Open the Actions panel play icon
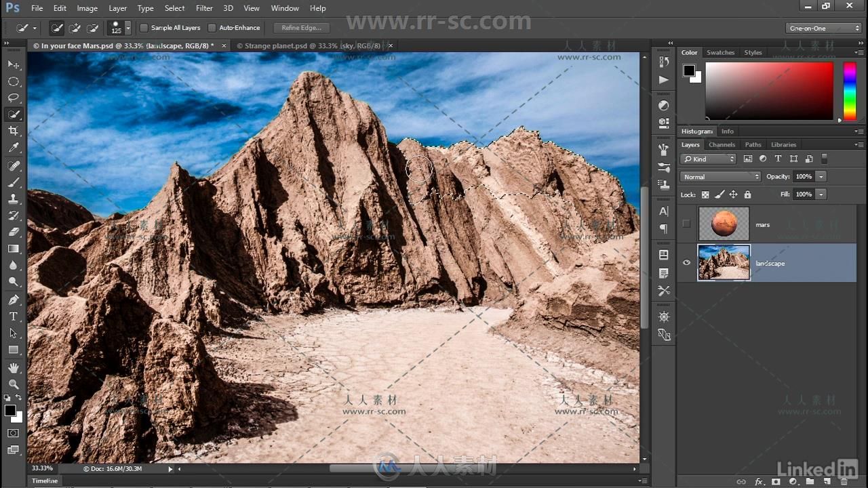 pos(664,80)
